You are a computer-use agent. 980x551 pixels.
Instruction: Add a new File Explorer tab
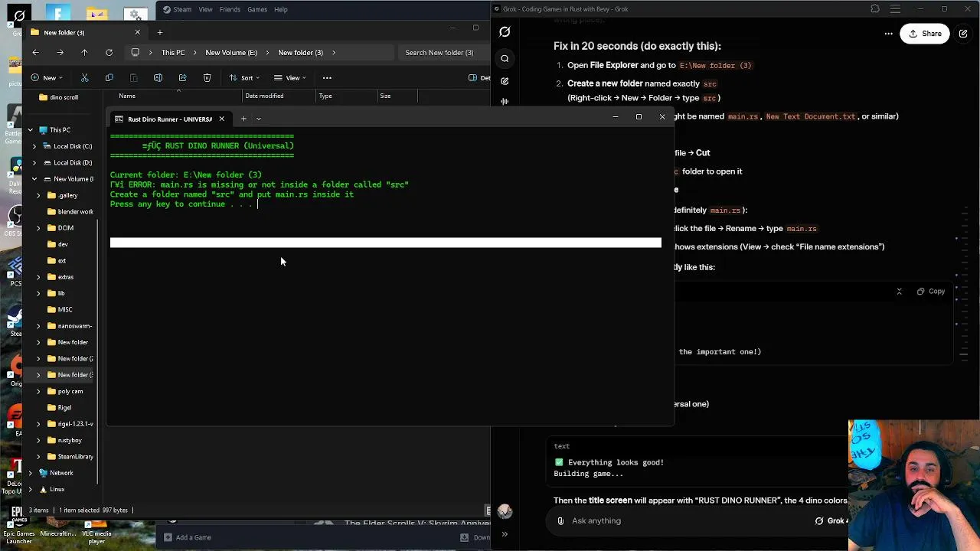click(160, 32)
